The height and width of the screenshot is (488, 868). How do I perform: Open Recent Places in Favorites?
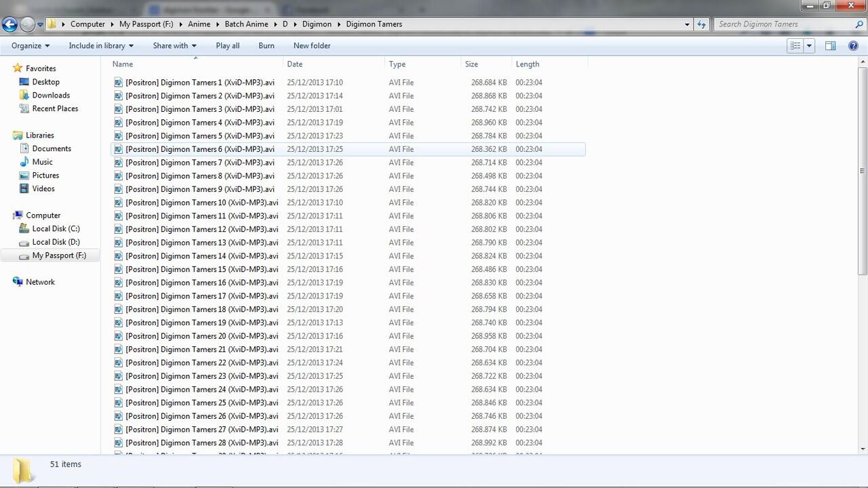click(55, 108)
